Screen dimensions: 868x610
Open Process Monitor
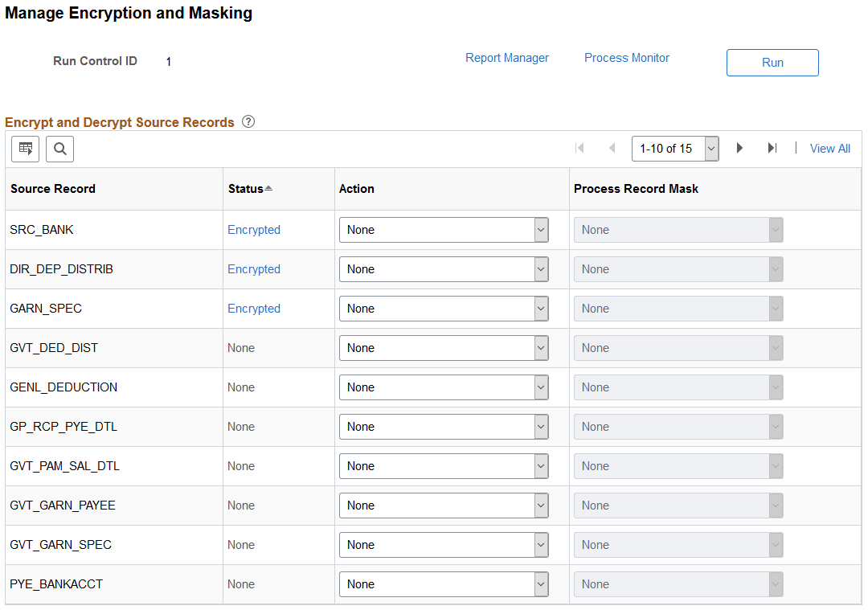[x=627, y=58]
